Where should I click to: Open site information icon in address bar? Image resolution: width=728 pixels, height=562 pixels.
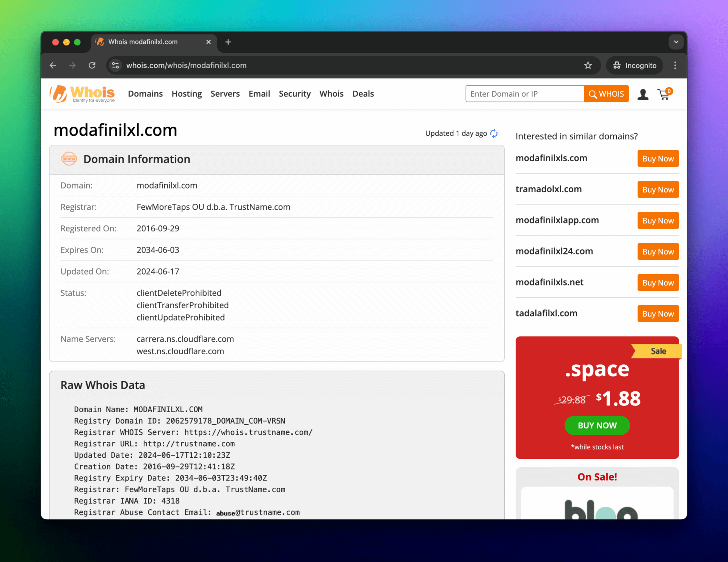(116, 65)
